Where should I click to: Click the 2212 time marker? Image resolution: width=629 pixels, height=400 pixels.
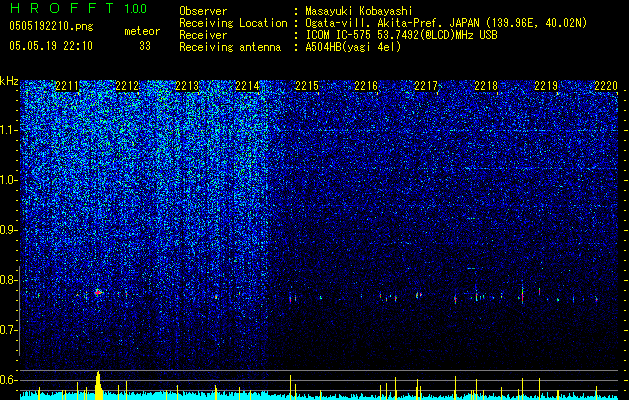click(127, 86)
